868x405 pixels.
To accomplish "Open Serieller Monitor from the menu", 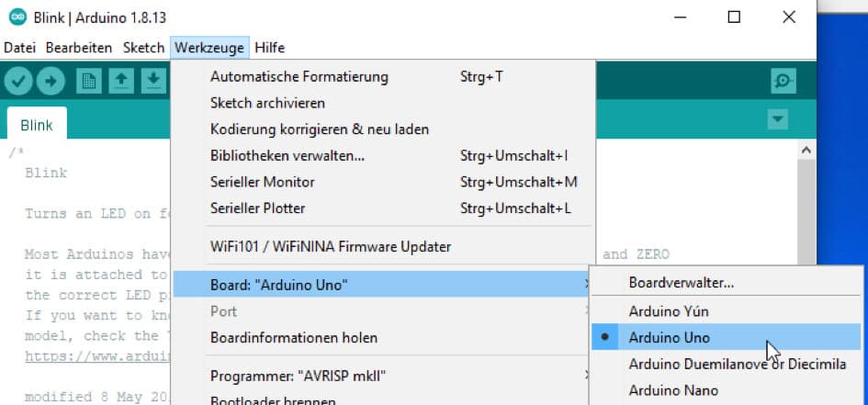I will tap(383, 182).
